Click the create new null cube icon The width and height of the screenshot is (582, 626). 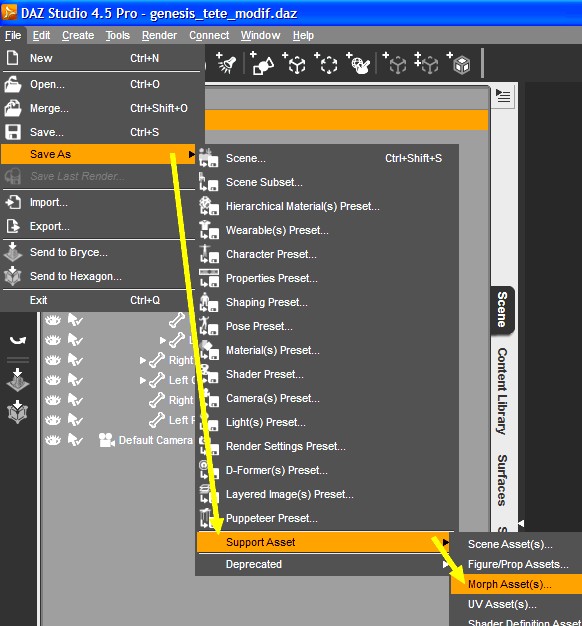coord(294,63)
